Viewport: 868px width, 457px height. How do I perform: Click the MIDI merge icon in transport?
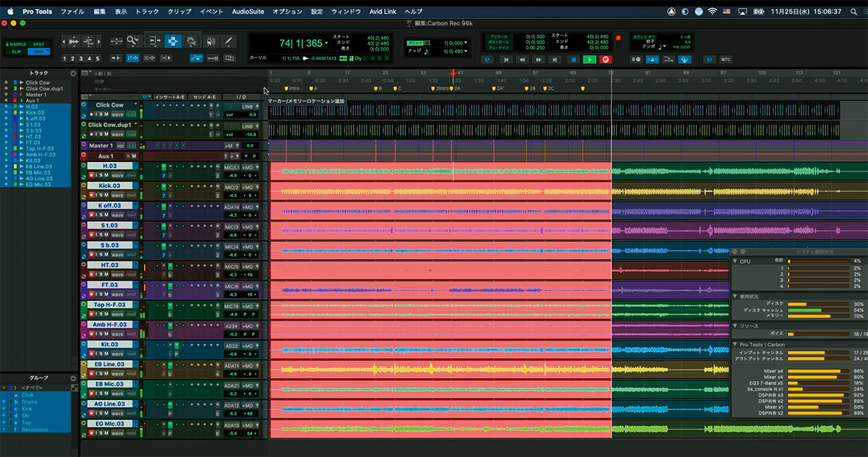tap(668, 59)
